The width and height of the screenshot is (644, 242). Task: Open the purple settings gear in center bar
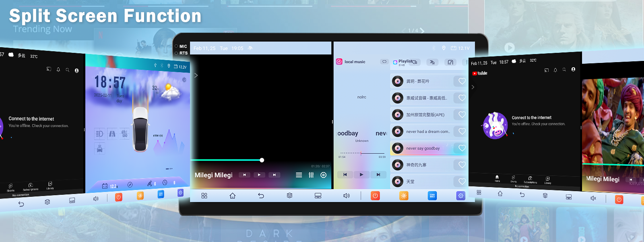[x=460, y=196]
